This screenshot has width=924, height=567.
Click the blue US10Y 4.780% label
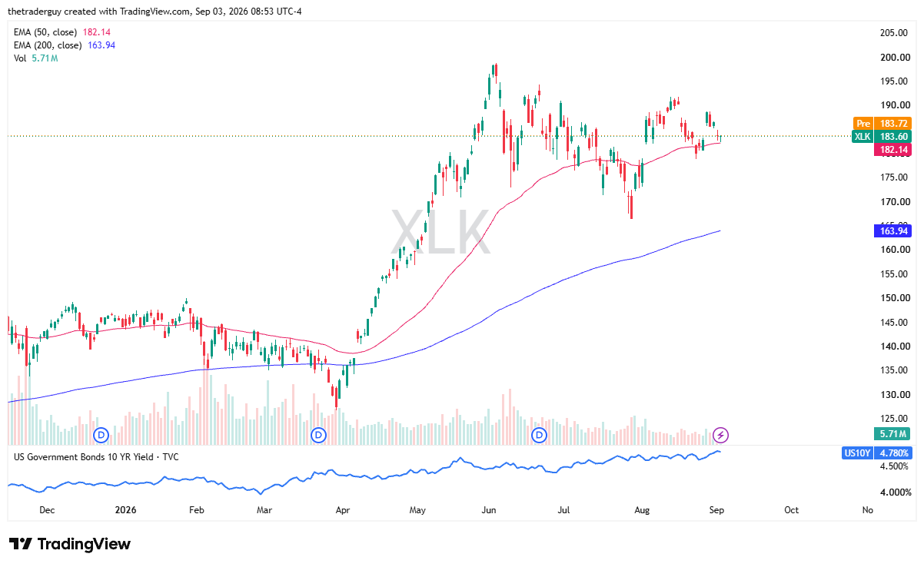(877, 453)
